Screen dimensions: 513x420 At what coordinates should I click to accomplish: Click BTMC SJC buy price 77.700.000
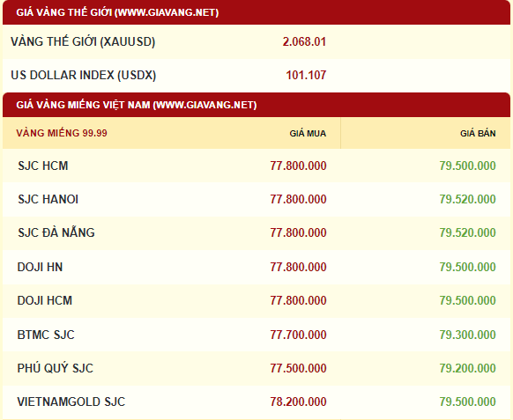click(x=299, y=335)
